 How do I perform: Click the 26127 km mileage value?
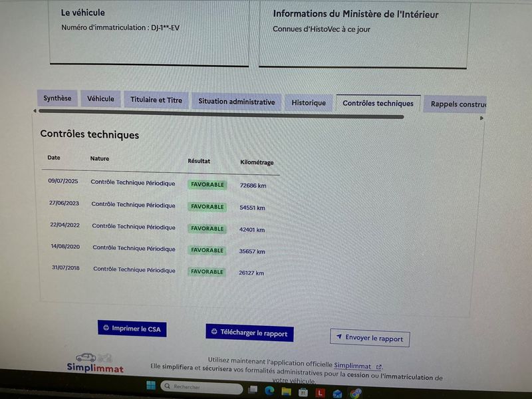point(251,273)
